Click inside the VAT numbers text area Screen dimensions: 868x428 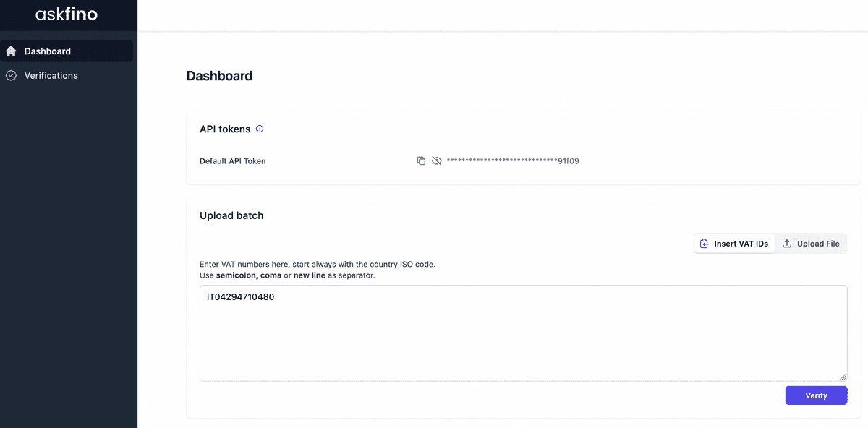pos(523,340)
